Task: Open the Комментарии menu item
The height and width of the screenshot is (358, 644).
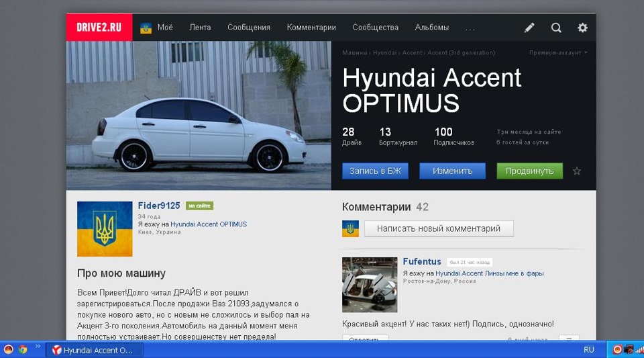Action: [311, 28]
